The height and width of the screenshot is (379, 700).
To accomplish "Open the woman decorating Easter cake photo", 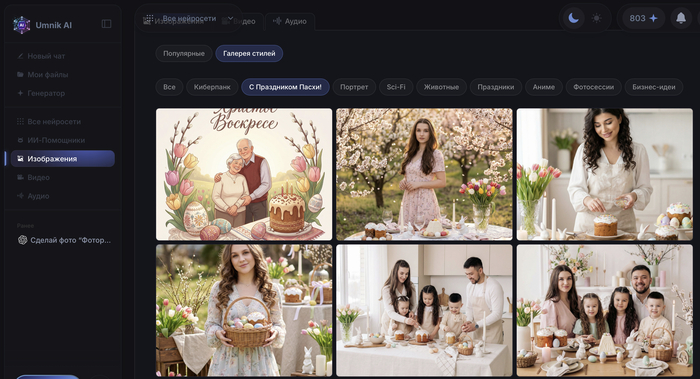I will 604,174.
